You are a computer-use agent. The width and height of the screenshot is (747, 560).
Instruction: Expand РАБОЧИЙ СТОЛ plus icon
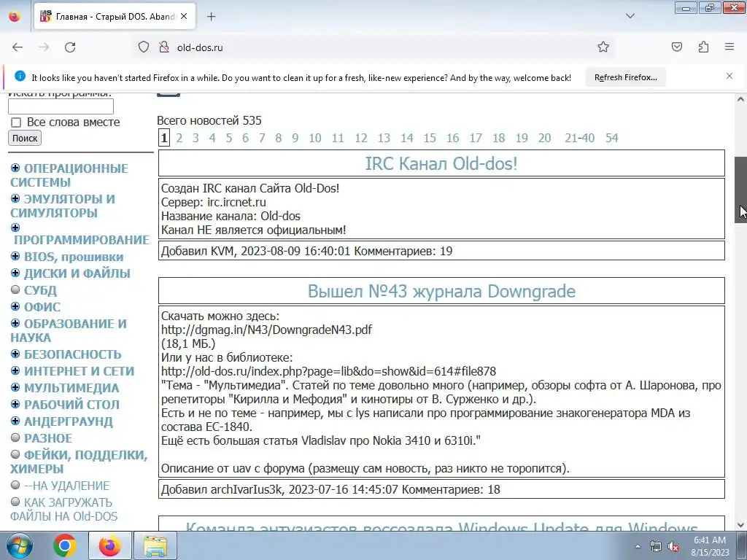pyautogui.click(x=15, y=404)
